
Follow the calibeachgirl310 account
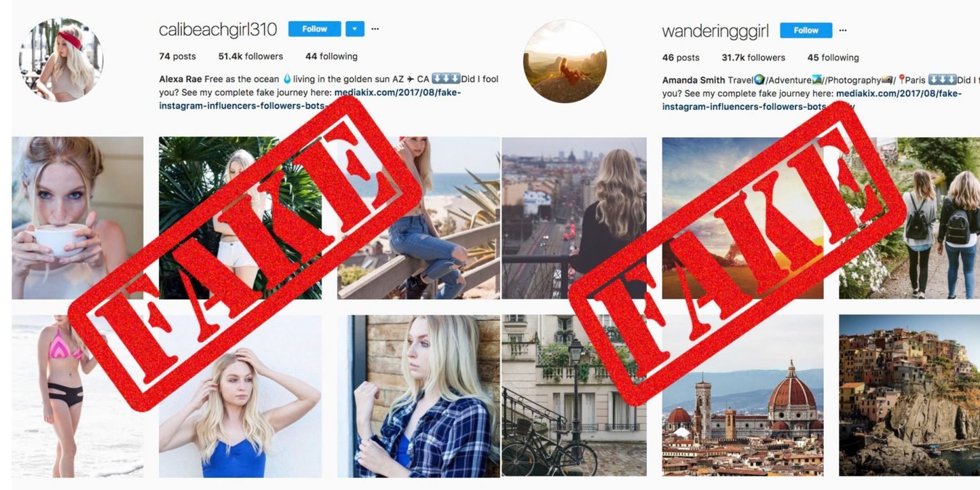click(315, 29)
